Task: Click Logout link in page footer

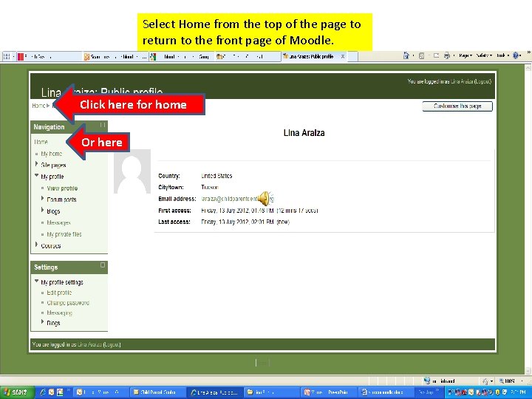Action: [x=112, y=344]
